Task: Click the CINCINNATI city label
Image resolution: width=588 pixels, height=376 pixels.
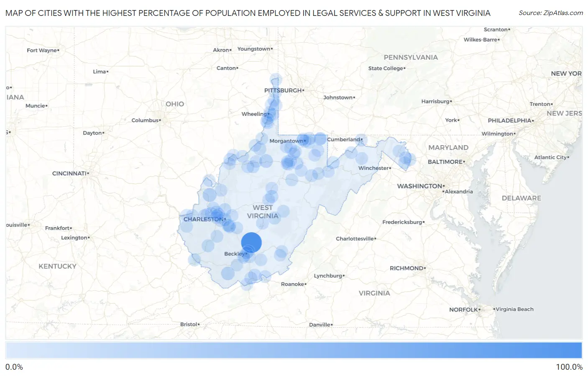Action: click(69, 173)
